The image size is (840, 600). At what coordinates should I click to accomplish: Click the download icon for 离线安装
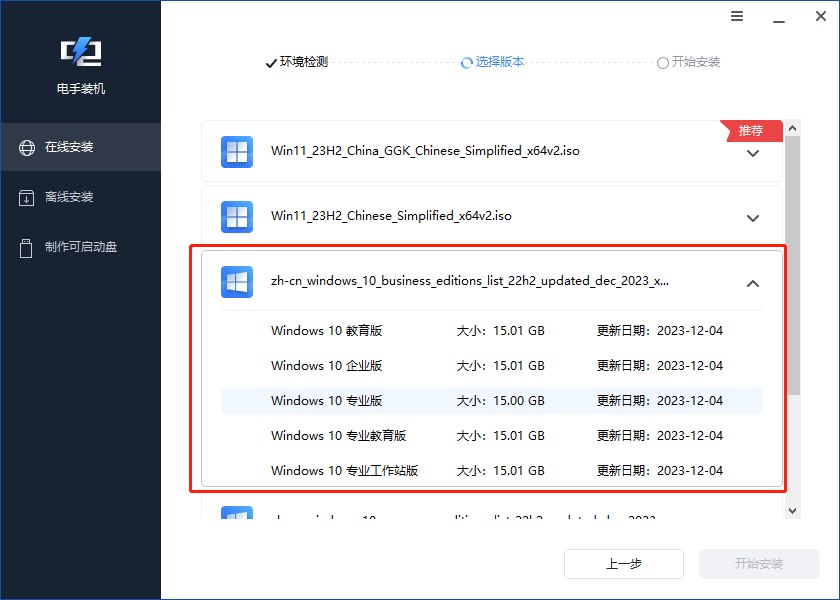tap(24, 196)
